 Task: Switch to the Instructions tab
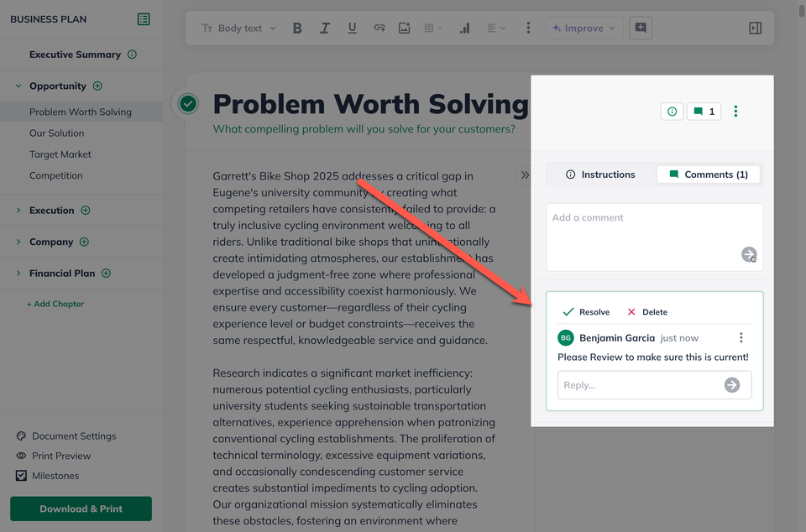click(x=600, y=175)
